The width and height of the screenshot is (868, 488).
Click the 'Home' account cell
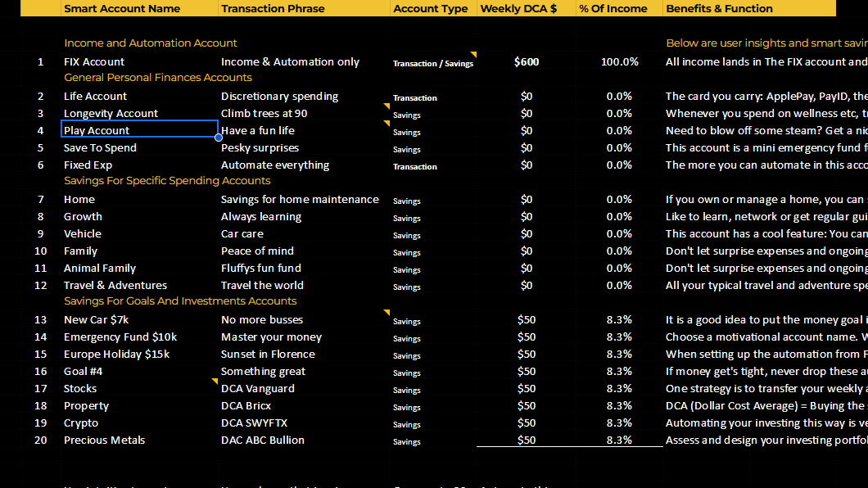tap(139, 199)
